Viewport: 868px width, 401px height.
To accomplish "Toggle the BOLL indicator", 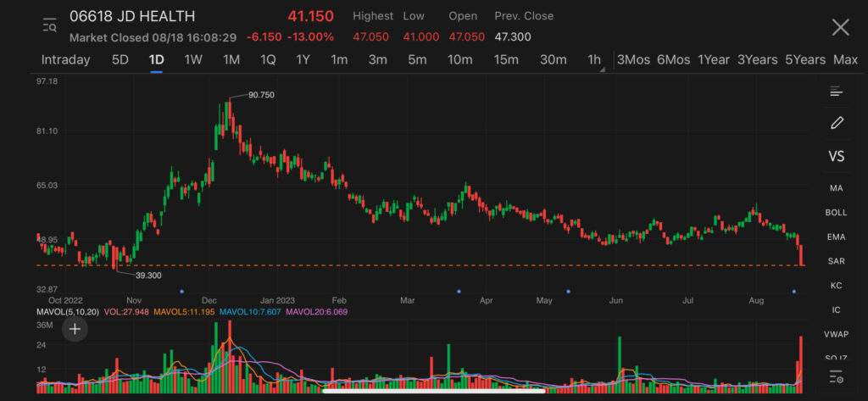I will coord(836,213).
